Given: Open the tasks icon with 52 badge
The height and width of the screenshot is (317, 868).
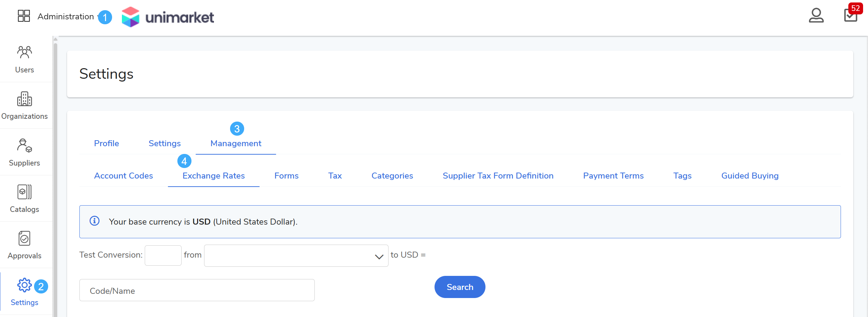Looking at the screenshot, I should click(x=850, y=16).
